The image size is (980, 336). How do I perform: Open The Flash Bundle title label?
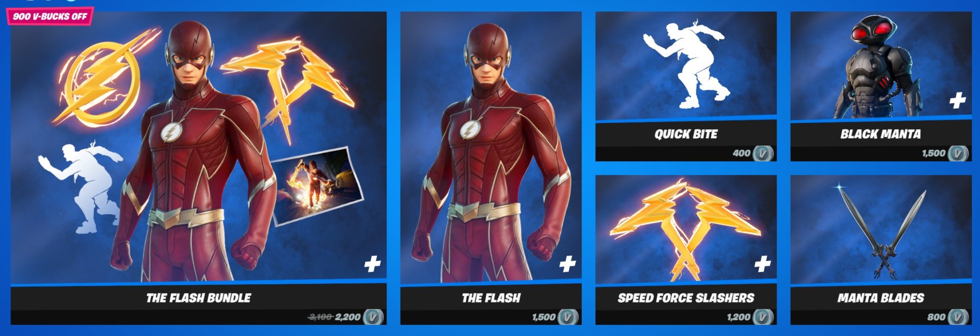click(x=199, y=298)
